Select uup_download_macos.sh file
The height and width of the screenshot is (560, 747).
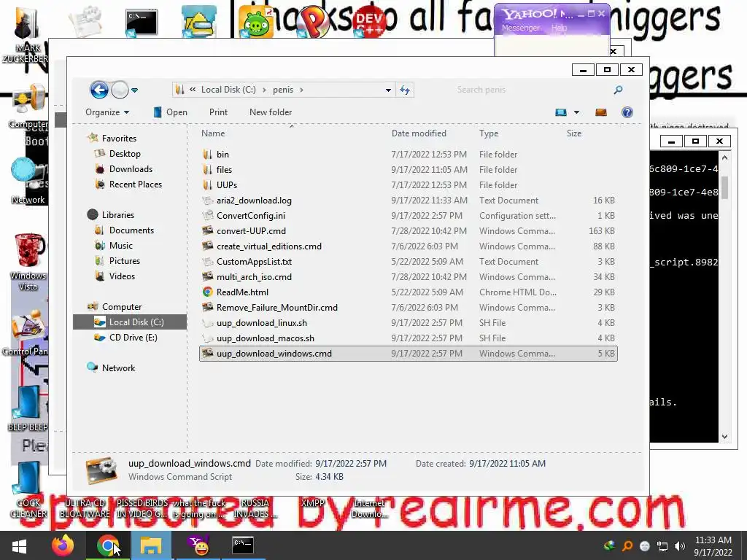coord(409,338)
